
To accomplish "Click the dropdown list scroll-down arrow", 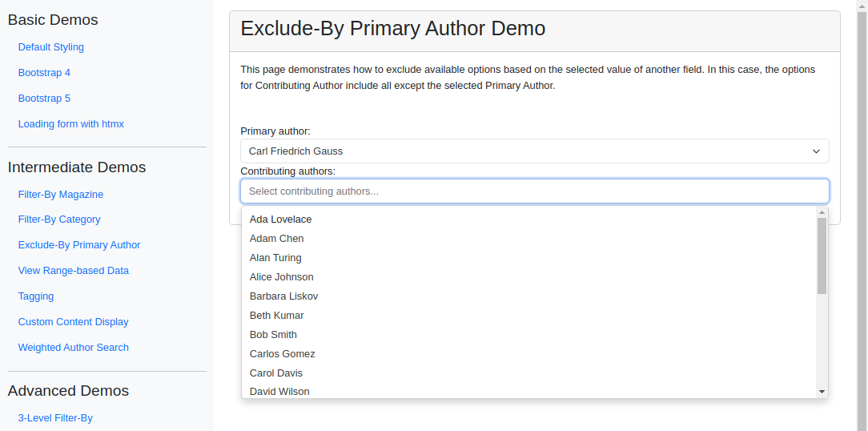I will click(822, 392).
